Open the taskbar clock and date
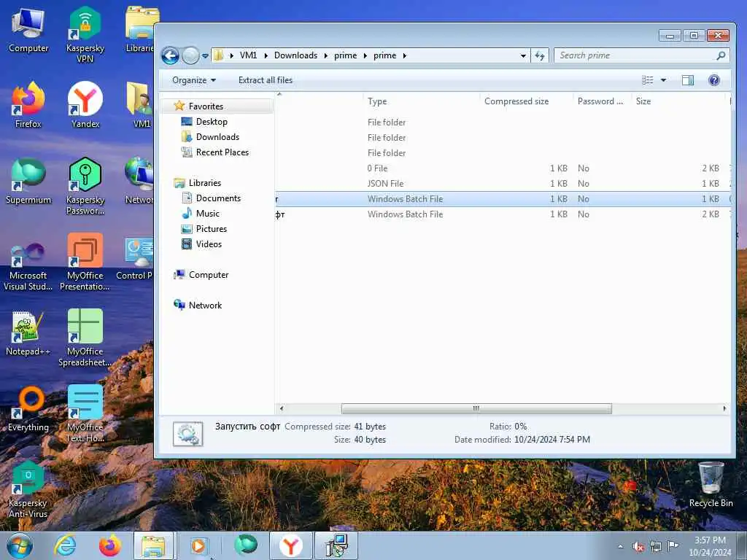Screen dimensions: 747x560 coord(710,546)
